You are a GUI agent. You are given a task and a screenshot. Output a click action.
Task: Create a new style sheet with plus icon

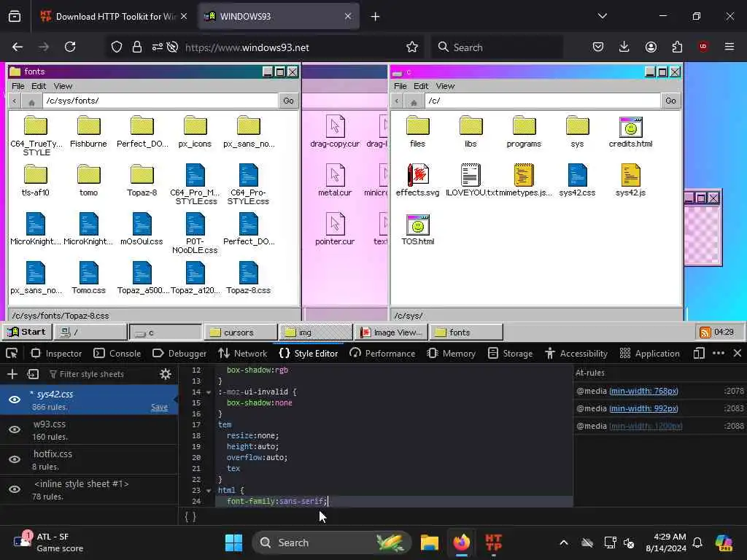[12, 374]
